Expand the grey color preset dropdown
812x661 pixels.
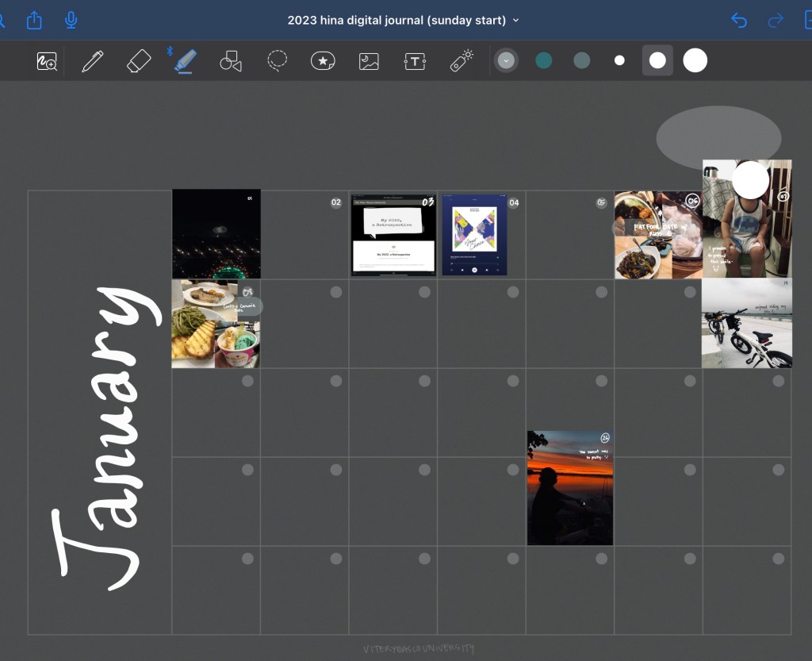(x=506, y=60)
